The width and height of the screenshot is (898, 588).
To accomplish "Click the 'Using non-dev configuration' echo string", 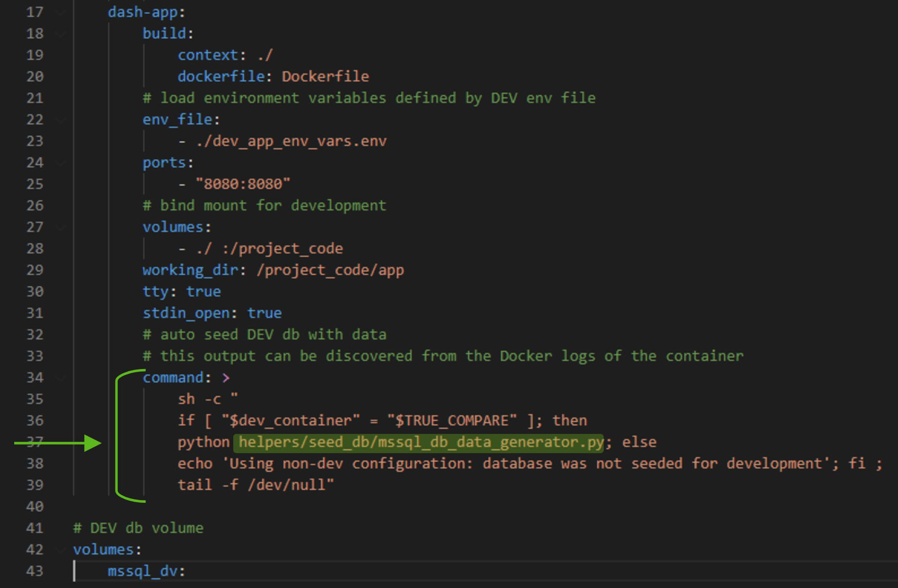I will coord(526,464).
